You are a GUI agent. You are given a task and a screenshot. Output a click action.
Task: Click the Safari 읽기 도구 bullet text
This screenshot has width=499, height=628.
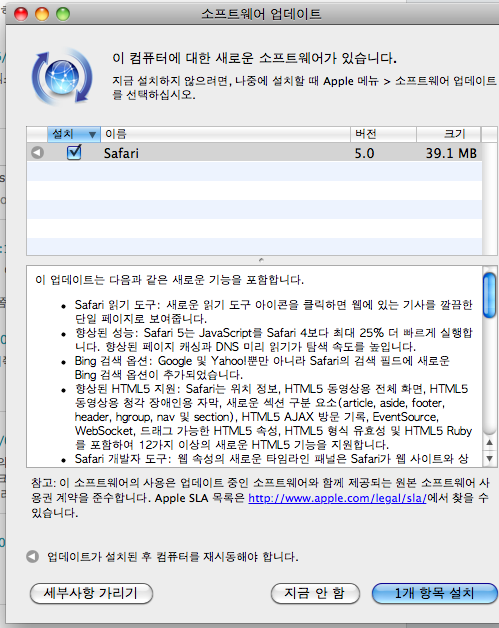click(x=274, y=312)
